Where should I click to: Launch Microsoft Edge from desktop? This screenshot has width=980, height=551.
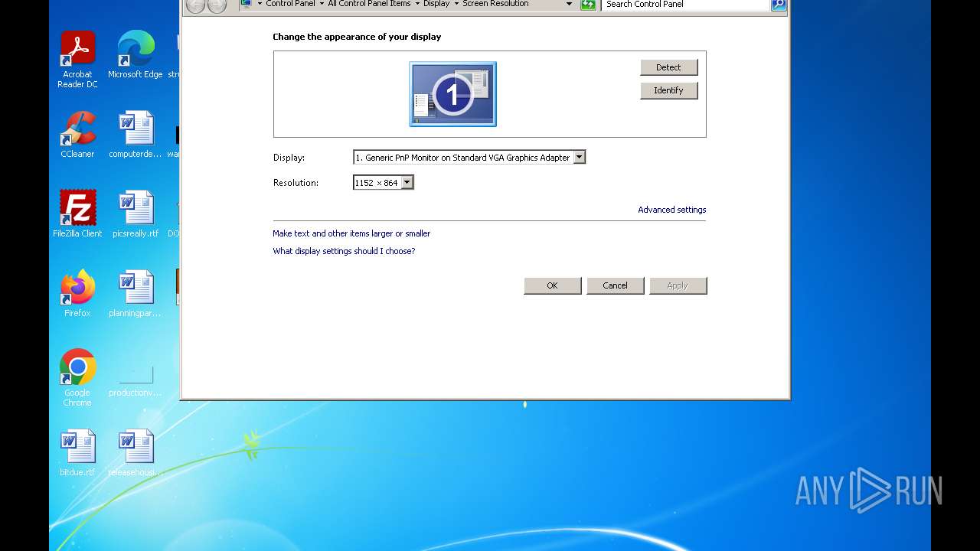click(136, 55)
